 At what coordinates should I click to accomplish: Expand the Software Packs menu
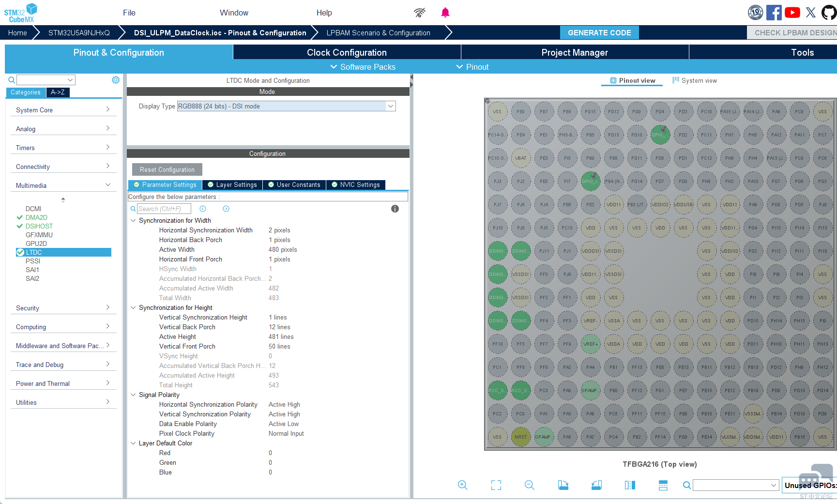363,67
